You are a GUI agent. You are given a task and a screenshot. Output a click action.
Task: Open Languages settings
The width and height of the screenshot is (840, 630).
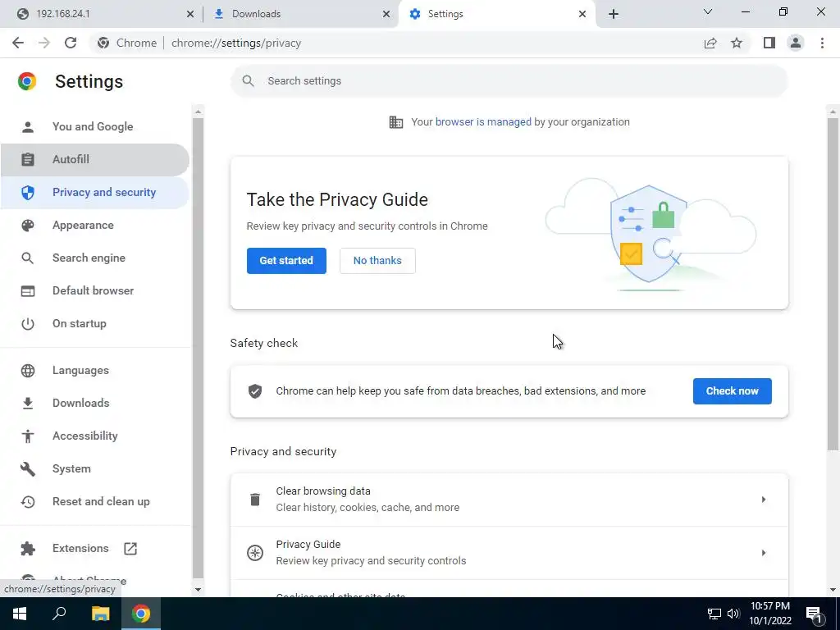pyautogui.click(x=95, y=370)
